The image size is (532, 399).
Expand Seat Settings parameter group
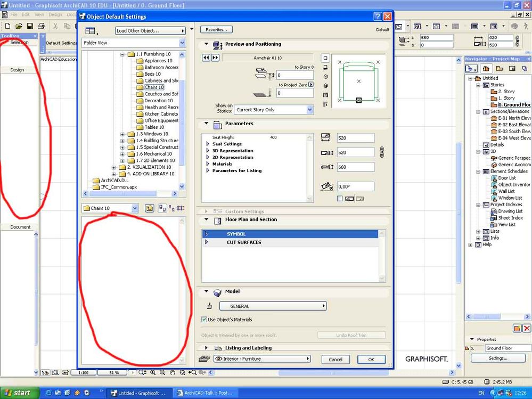tap(208, 144)
